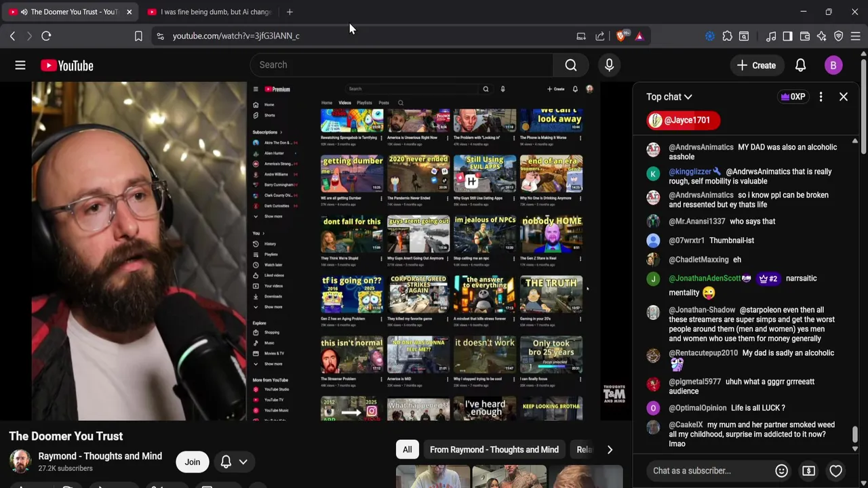The height and width of the screenshot is (488, 868).
Task: Open @JonathanAdenScott author name in chat
Action: coord(705,279)
